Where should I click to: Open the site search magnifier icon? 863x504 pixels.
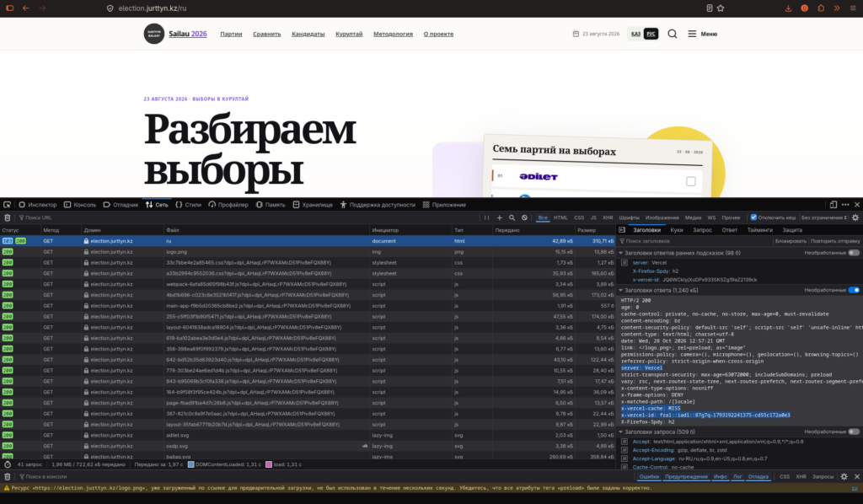672,34
